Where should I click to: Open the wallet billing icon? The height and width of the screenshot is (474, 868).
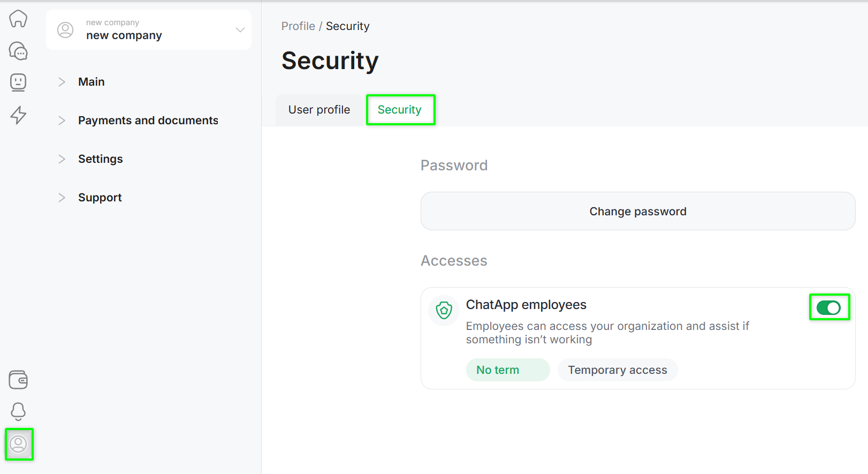[x=18, y=380]
